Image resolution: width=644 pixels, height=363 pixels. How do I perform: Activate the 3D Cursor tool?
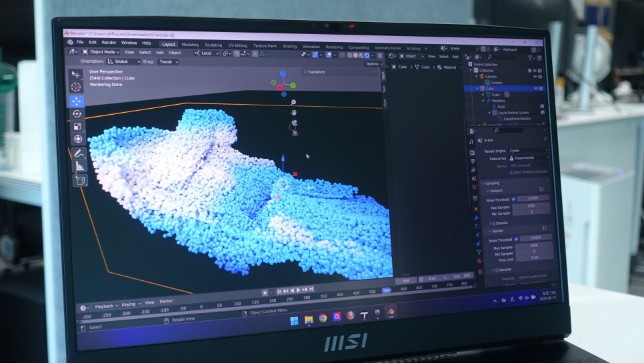(76, 87)
